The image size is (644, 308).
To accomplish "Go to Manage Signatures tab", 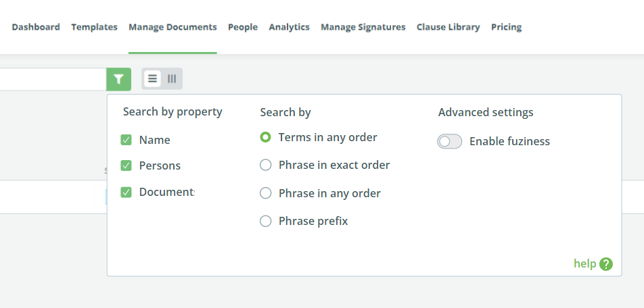I will tap(363, 27).
